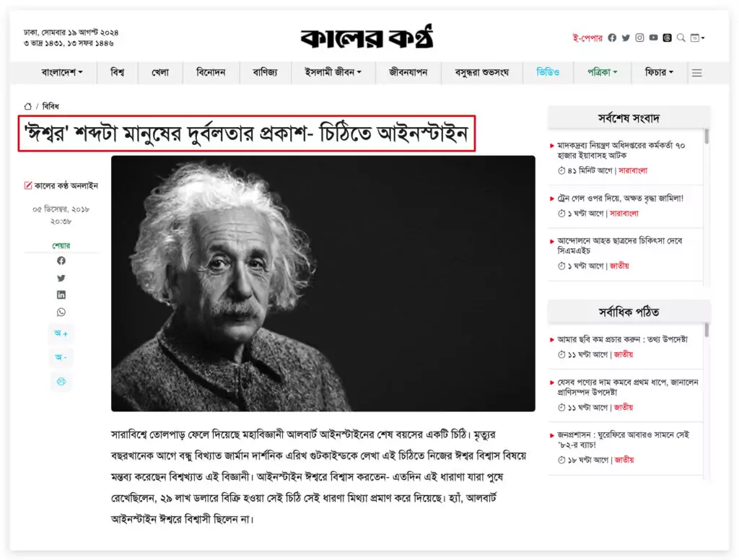Share article via LinkedIn icon
Image resolution: width=739 pixels, height=560 pixels.
61,295
